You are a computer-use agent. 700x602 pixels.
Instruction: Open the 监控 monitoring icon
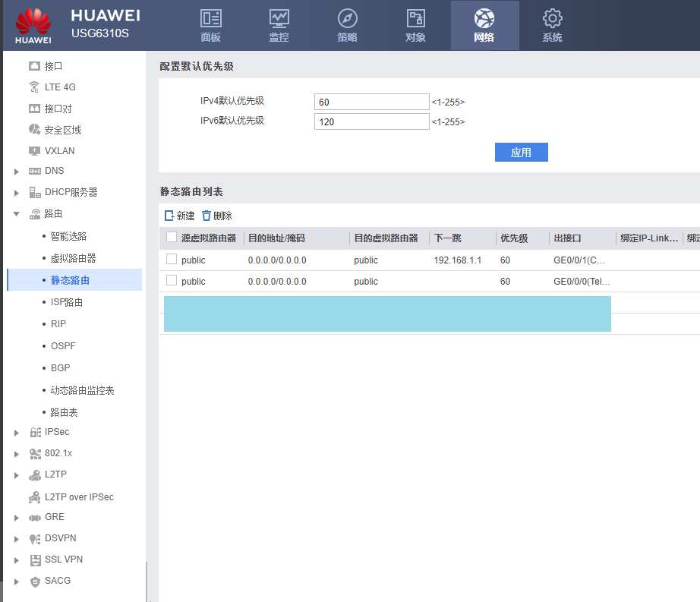pos(279,18)
